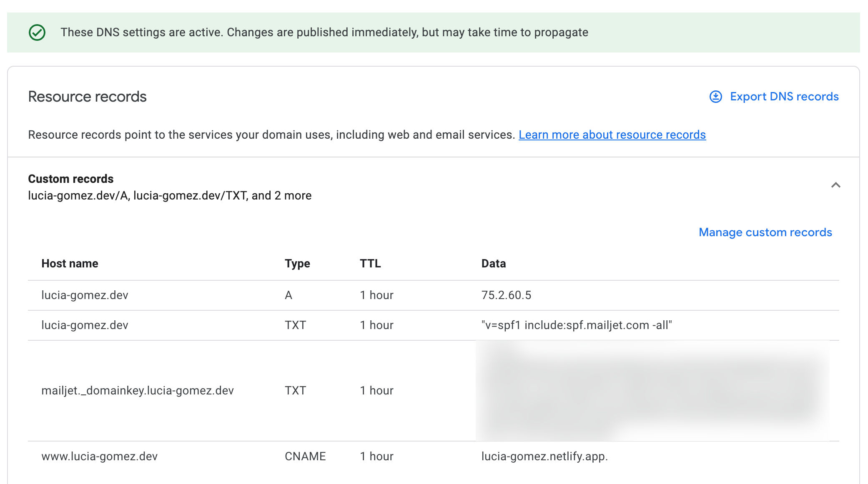Click TXT type in the domainkey row
The height and width of the screenshot is (484, 868).
(296, 391)
